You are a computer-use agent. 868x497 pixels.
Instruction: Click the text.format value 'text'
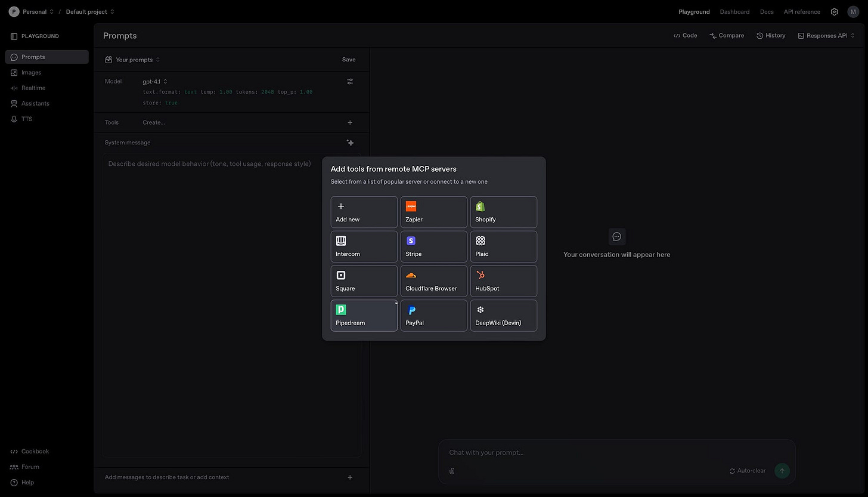pos(190,92)
